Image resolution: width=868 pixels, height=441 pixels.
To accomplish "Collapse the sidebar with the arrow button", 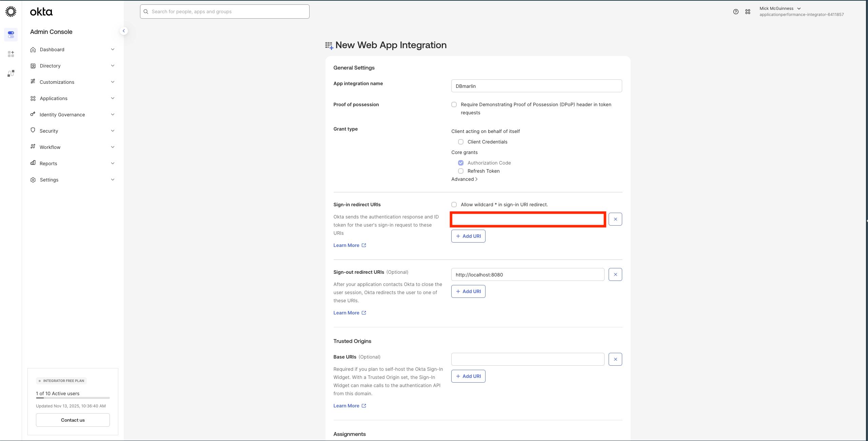I will coord(124,31).
